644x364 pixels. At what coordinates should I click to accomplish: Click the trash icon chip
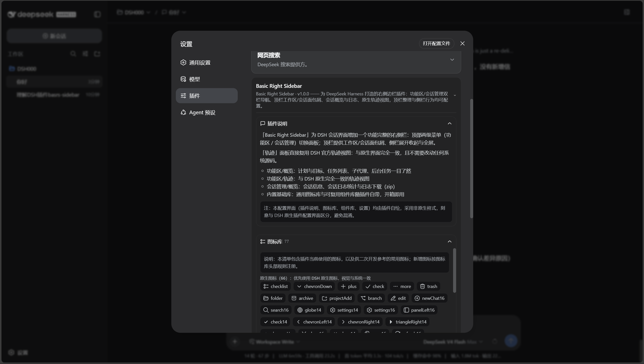tap(428, 286)
